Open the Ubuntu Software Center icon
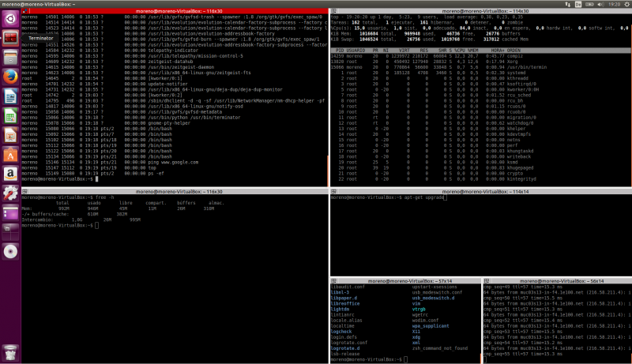This screenshot has height=364, width=632. click(x=10, y=155)
